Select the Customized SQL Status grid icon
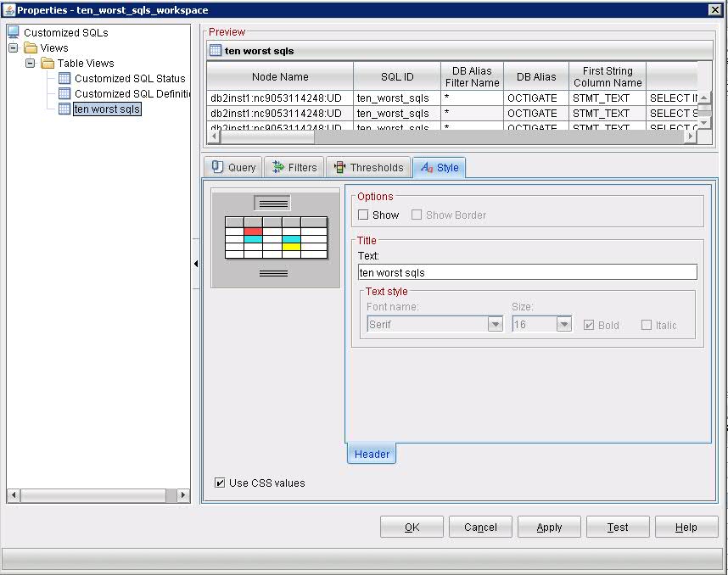Image resolution: width=728 pixels, height=575 pixels. point(64,79)
